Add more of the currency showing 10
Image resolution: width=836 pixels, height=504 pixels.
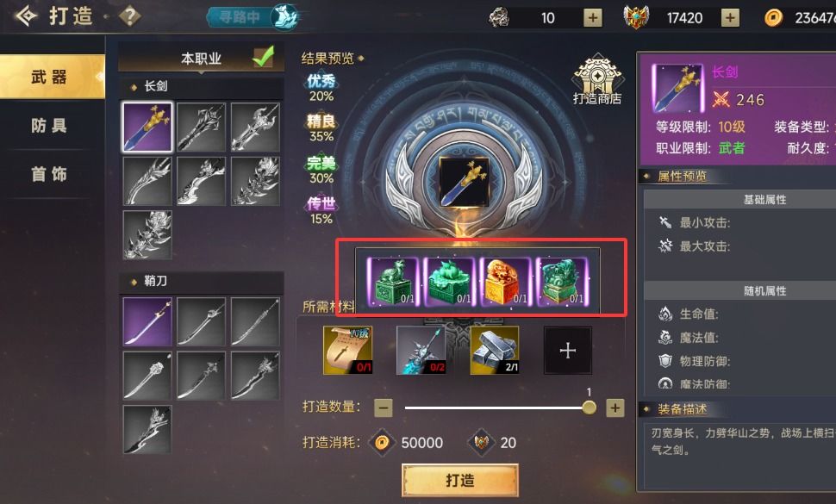pyautogui.click(x=592, y=17)
